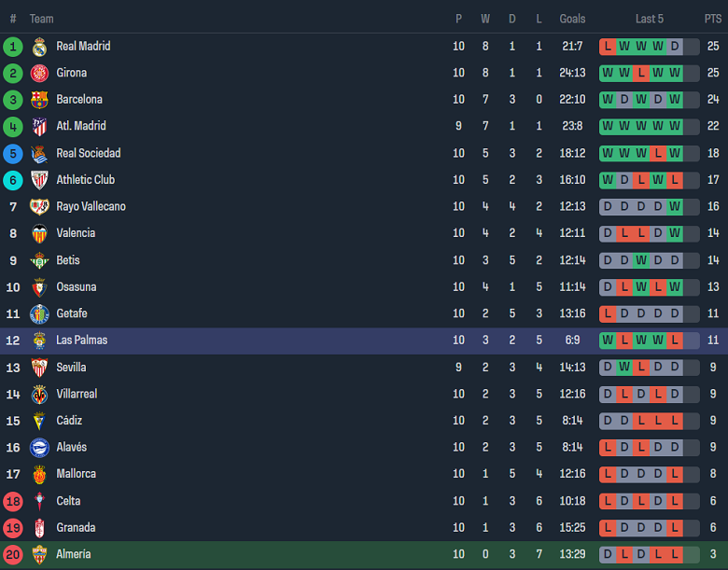Viewport: 728px width, 570px height.
Task: Click the Athletic Club crest icon
Action: pos(39,180)
